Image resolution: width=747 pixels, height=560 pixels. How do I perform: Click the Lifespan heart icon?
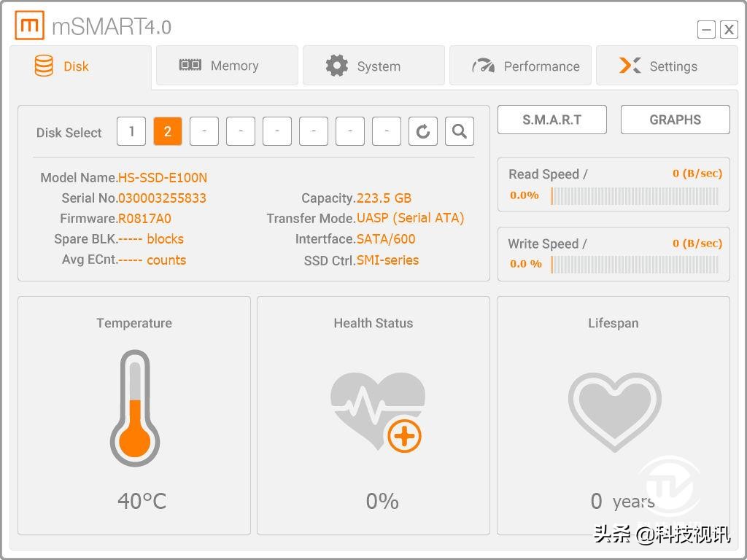coord(614,413)
